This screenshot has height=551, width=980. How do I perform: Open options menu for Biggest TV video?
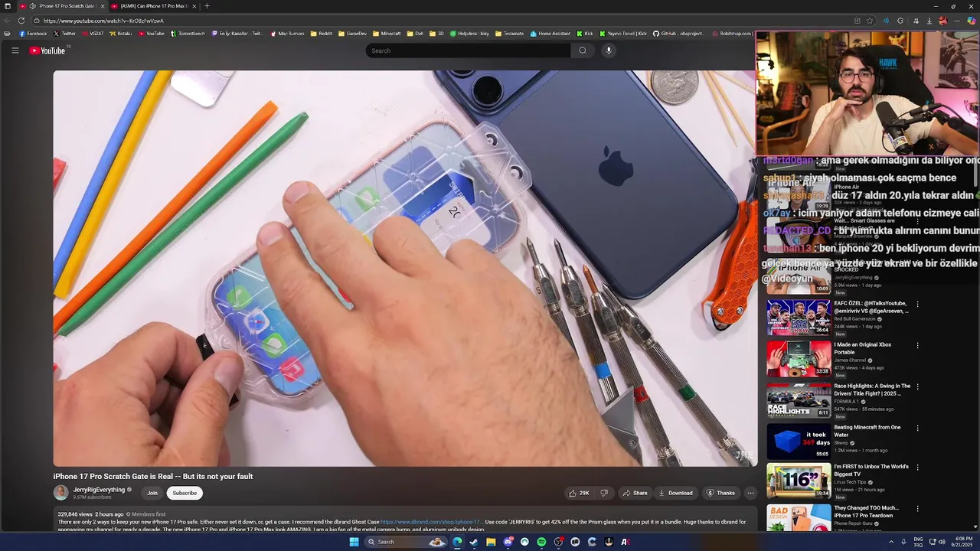(x=917, y=467)
